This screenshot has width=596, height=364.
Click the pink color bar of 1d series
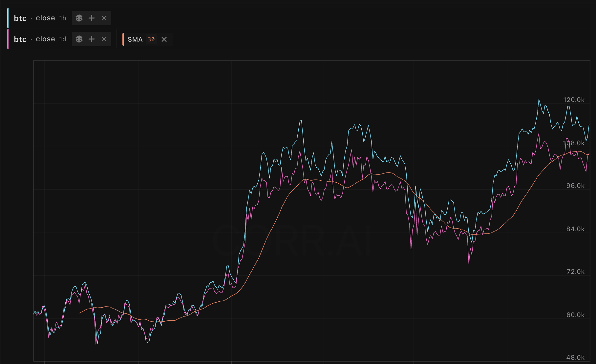coord(8,39)
